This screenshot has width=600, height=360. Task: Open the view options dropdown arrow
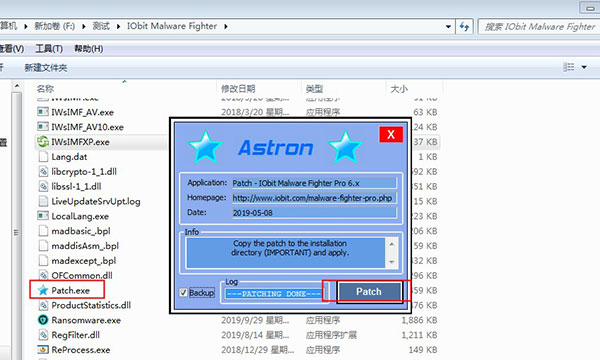[584, 67]
